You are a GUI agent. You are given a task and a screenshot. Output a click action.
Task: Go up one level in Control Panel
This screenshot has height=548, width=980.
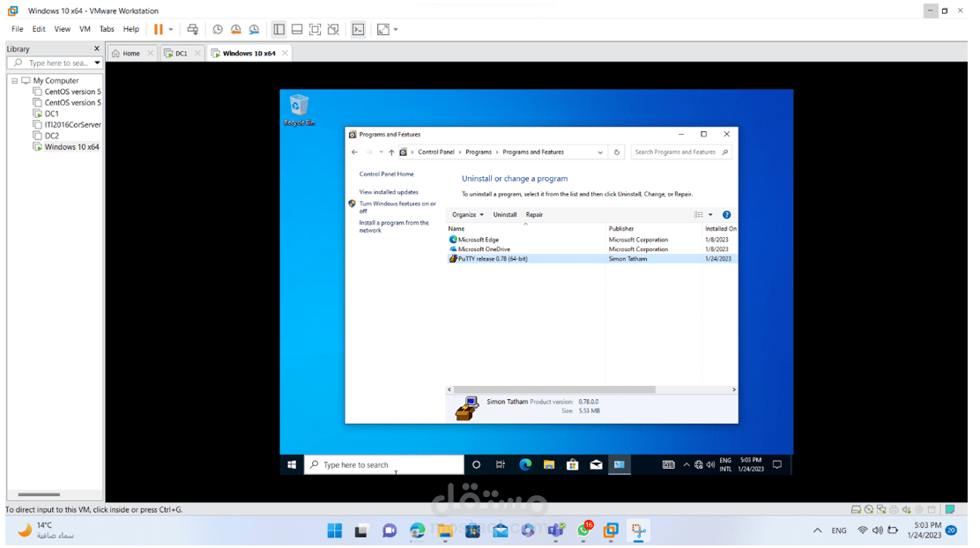coord(391,152)
